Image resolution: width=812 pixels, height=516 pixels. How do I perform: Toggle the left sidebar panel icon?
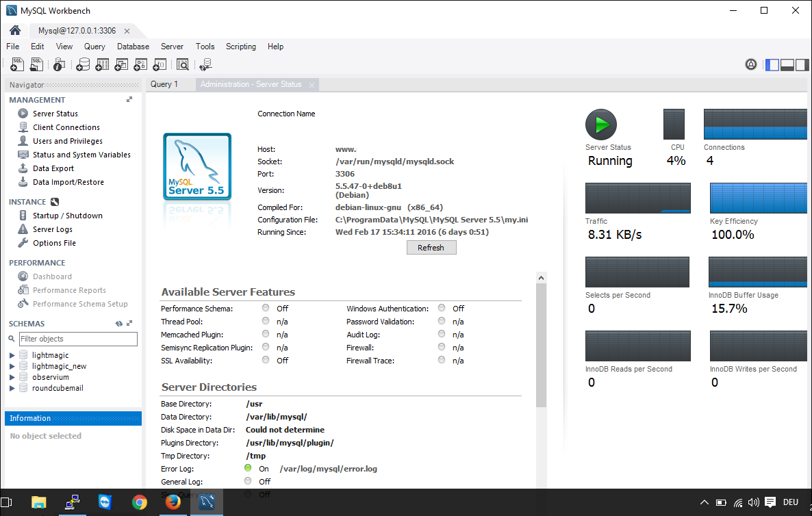pyautogui.click(x=772, y=65)
